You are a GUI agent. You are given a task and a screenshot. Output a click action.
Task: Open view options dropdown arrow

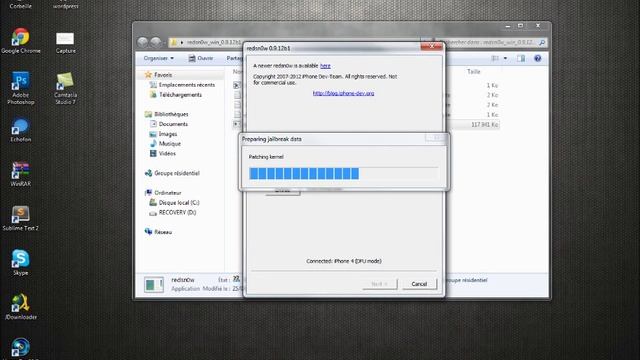coord(505,58)
